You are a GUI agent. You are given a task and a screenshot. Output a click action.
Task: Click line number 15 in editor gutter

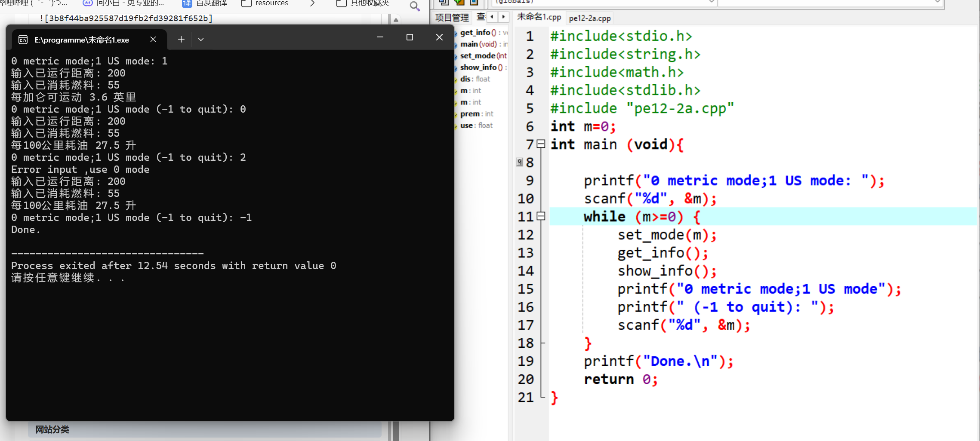pyautogui.click(x=525, y=289)
